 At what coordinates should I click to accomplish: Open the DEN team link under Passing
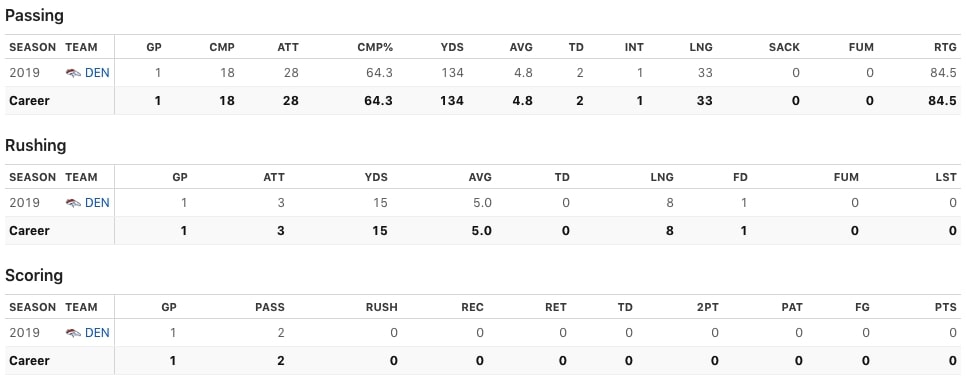[x=97, y=73]
